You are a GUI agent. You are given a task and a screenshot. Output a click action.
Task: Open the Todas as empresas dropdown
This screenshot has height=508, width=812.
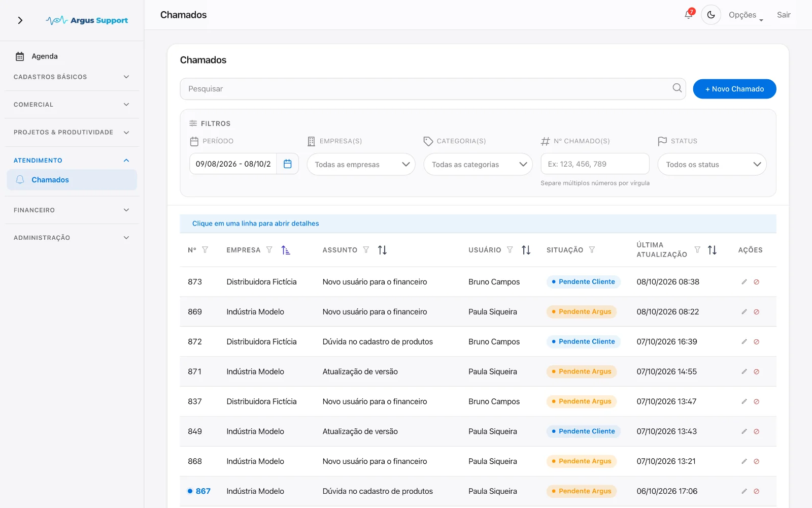[361, 164]
